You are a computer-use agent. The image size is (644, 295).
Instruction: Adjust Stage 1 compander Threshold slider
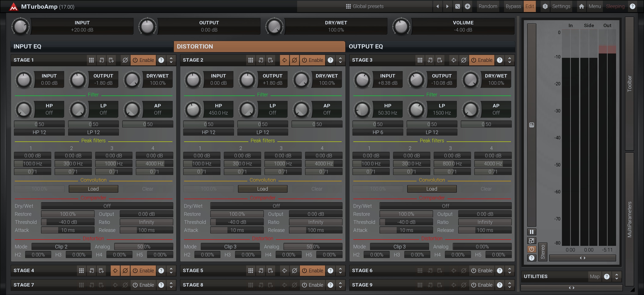[x=68, y=222]
